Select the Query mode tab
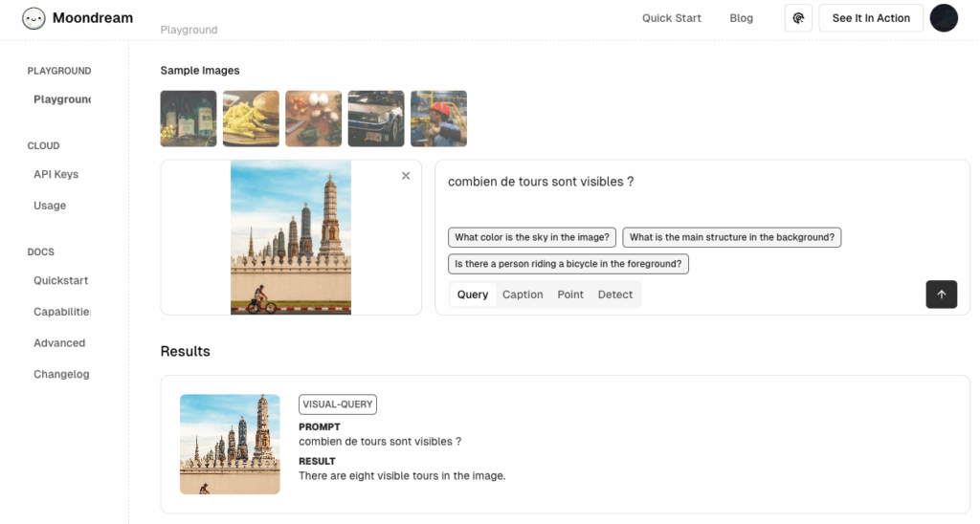The image size is (980, 524). click(x=473, y=295)
